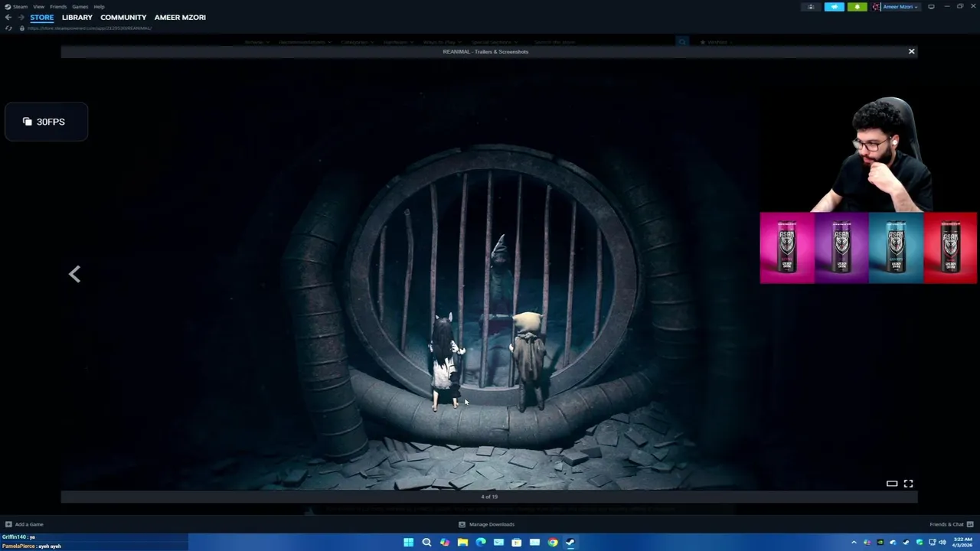This screenshot has width=980, height=551.
Task: Click the blue announcements megaphone button
Action: tap(834, 7)
